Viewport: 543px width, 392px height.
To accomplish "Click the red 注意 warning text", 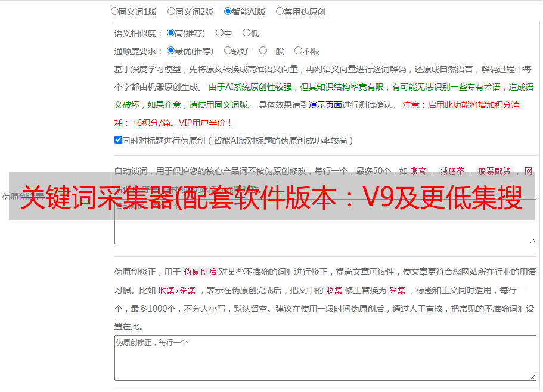I will (317, 114).
